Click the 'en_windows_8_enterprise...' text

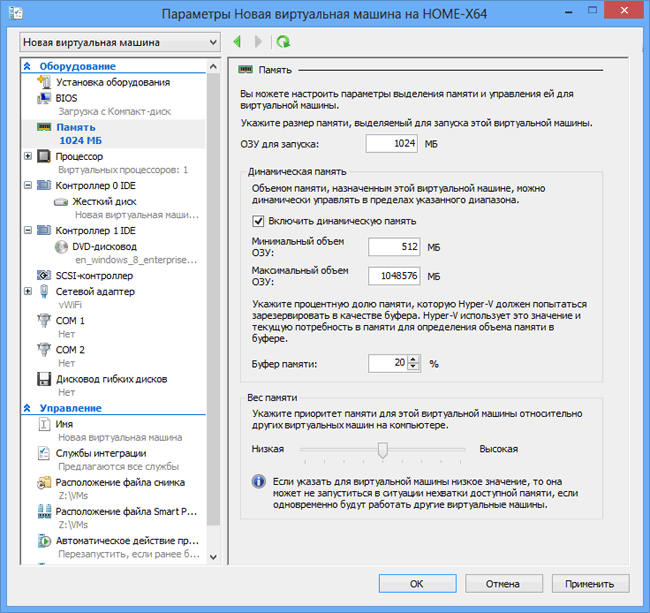tap(136, 260)
